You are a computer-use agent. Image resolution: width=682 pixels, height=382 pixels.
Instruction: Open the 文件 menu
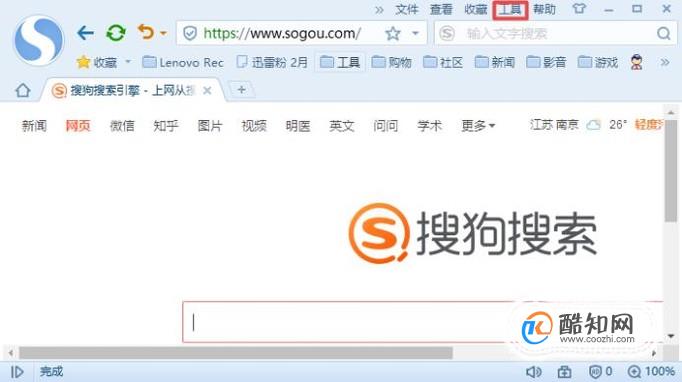[x=407, y=10]
